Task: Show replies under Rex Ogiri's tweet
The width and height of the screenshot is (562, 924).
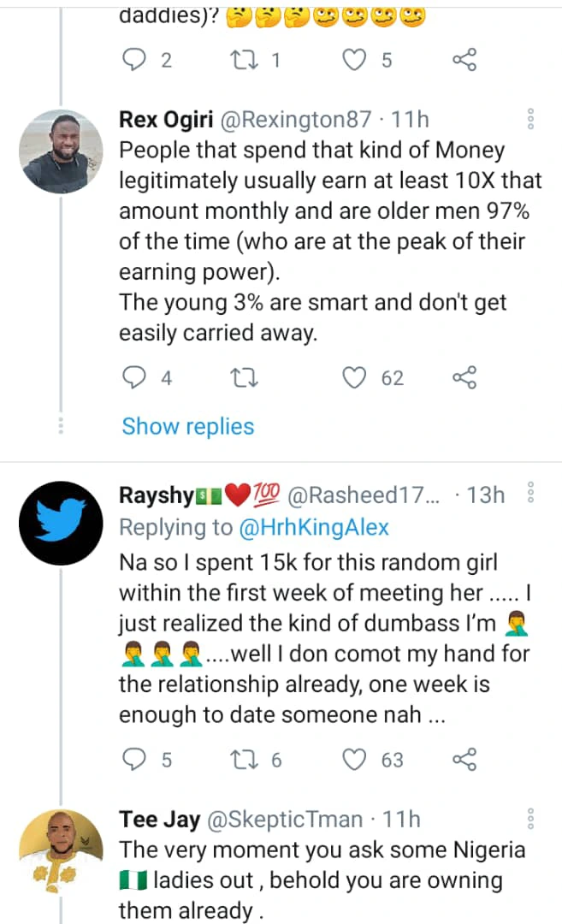Action: click(x=187, y=426)
